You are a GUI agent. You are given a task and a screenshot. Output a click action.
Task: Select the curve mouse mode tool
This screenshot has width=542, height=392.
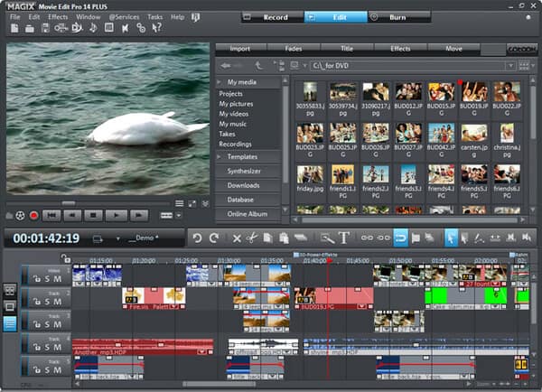[x=479, y=238]
